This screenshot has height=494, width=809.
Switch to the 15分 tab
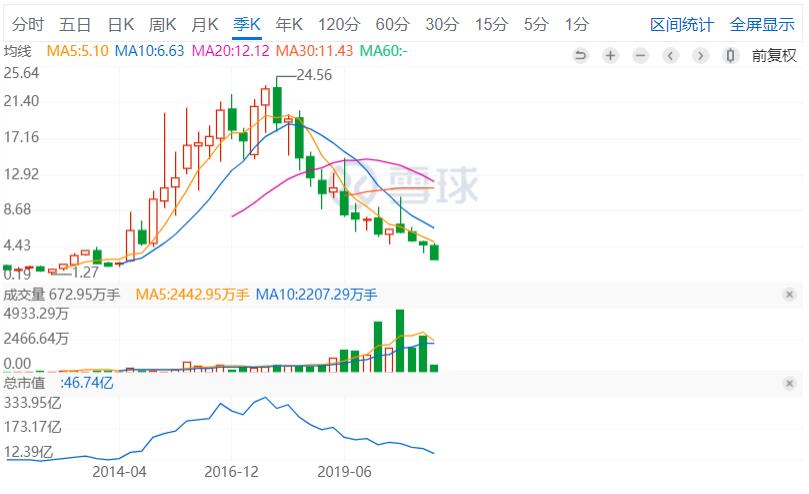point(491,24)
